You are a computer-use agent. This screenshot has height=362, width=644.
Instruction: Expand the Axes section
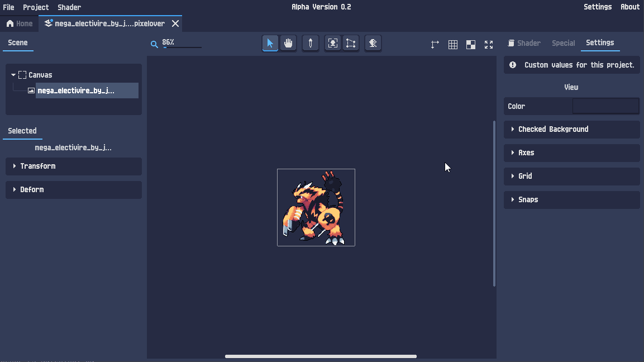[x=572, y=153]
